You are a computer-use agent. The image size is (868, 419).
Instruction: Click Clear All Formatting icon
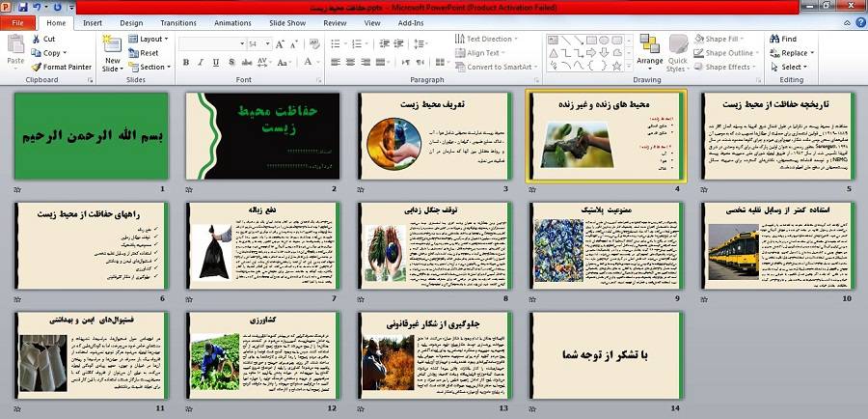click(314, 44)
